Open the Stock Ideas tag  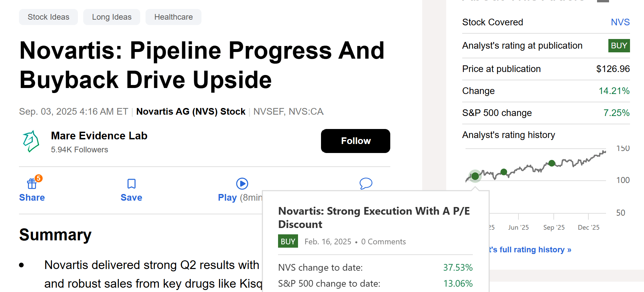coord(48,17)
